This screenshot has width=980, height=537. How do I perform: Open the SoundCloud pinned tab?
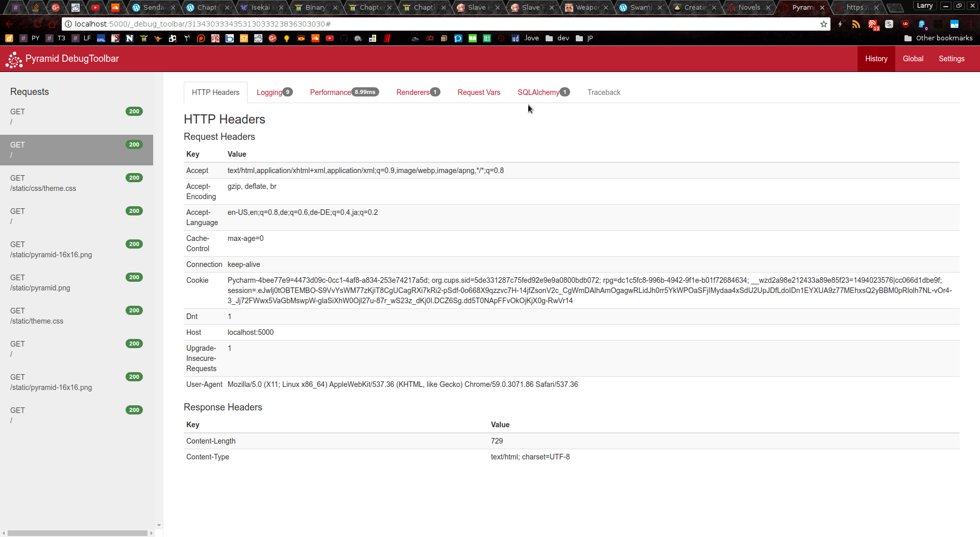click(x=115, y=7)
